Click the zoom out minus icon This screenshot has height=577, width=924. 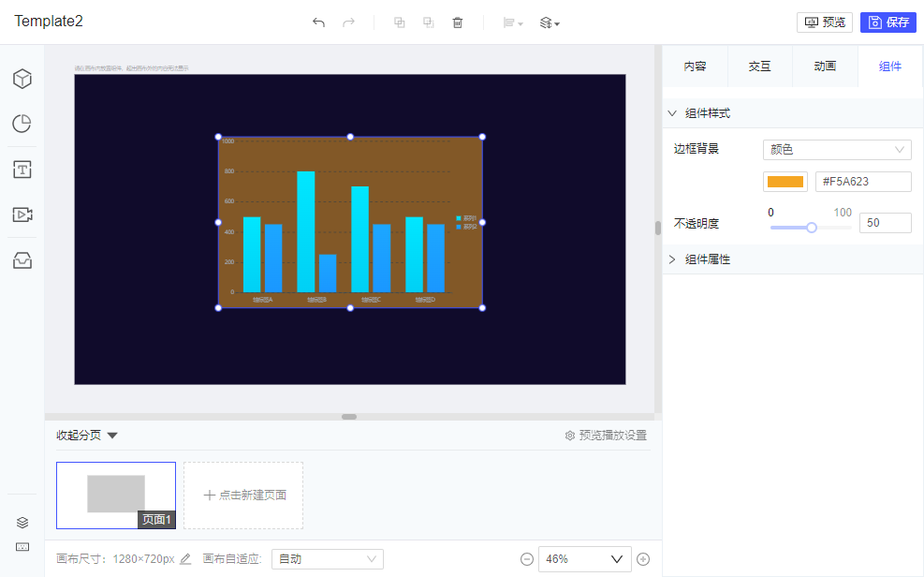pyautogui.click(x=527, y=558)
